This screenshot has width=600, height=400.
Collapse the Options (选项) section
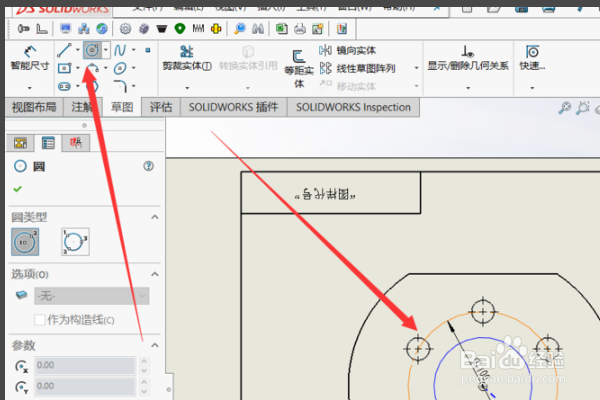pyautogui.click(x=155, y=274)
